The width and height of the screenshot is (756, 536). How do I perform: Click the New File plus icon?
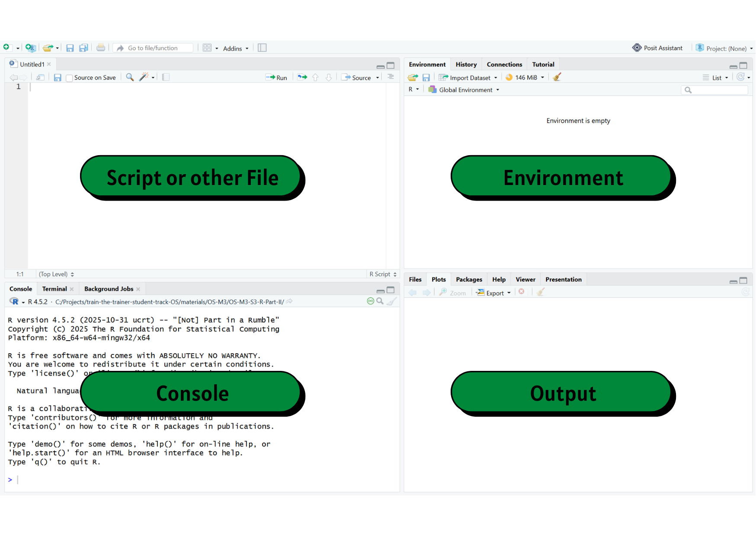(x=6, y=47)
